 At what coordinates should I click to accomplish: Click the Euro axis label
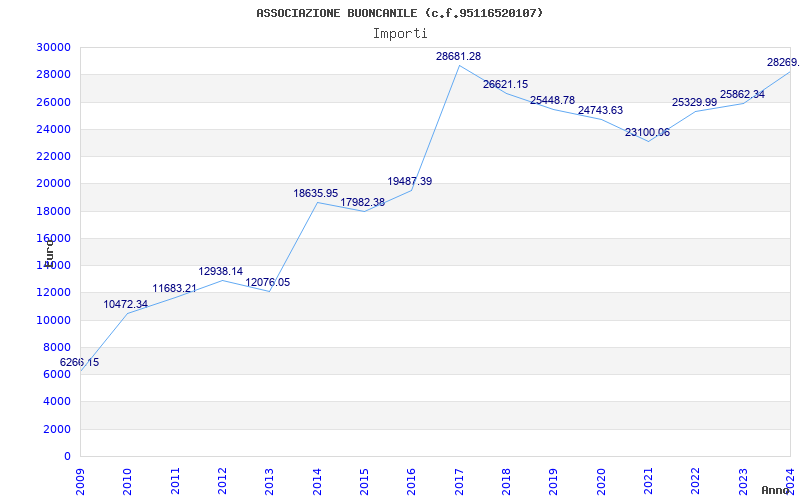pyautogui.click(x=49, y=252)
